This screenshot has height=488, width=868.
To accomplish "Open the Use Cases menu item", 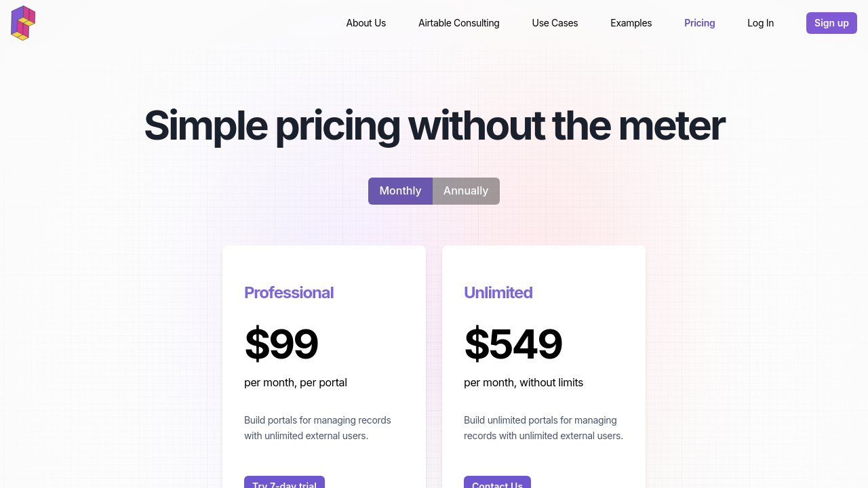I will (x=555, y=23).
